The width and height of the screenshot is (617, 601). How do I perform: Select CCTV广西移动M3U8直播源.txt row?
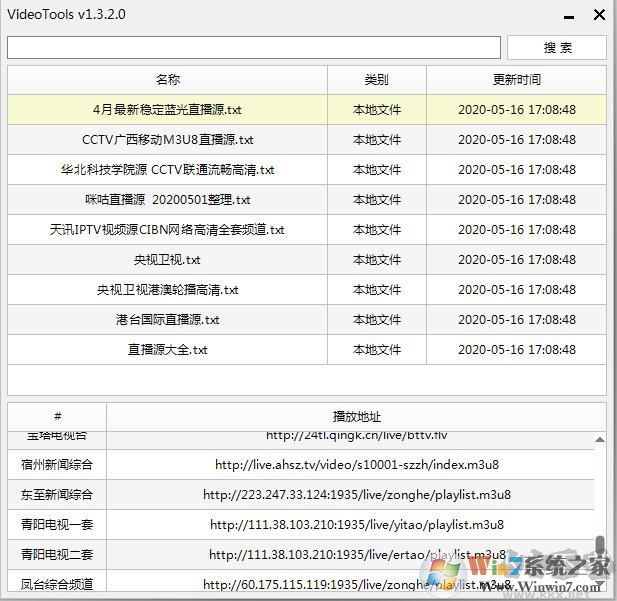coord(167,140)
